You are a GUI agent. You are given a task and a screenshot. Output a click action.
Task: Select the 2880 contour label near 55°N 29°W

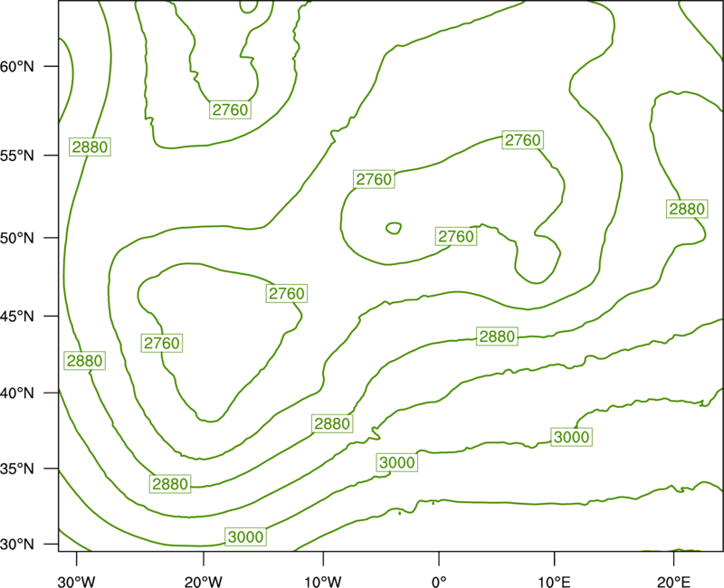(x=90, y=147)
